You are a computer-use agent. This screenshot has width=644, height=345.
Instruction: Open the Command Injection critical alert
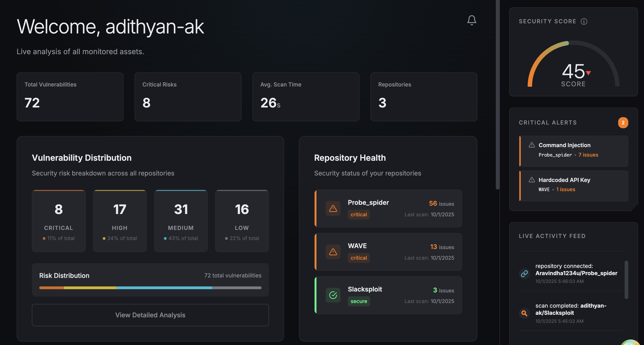pyautogui.click(x=574, y=151)
